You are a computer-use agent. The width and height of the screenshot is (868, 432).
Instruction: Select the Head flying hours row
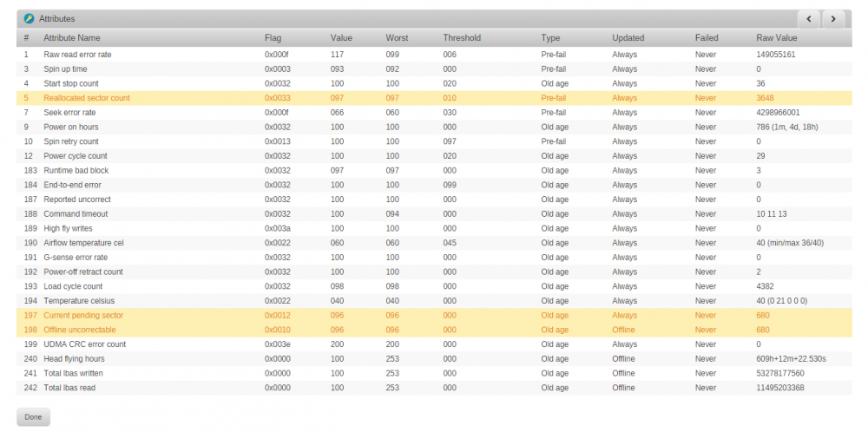[x=434, y=358]
